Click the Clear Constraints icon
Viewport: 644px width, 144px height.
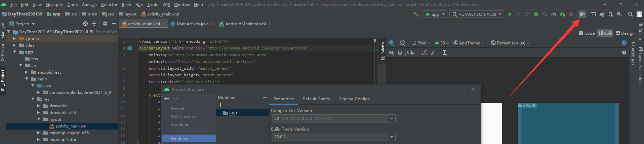425,53
